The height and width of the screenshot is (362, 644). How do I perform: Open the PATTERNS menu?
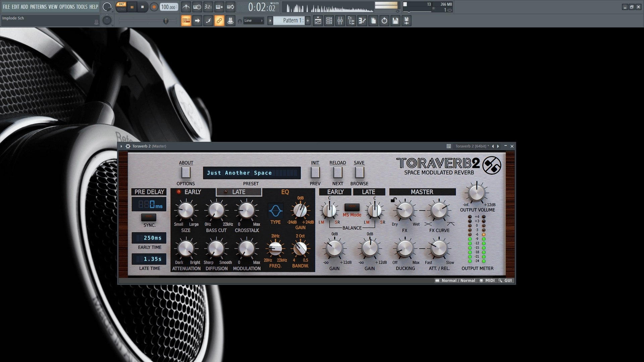pos(38,7)
